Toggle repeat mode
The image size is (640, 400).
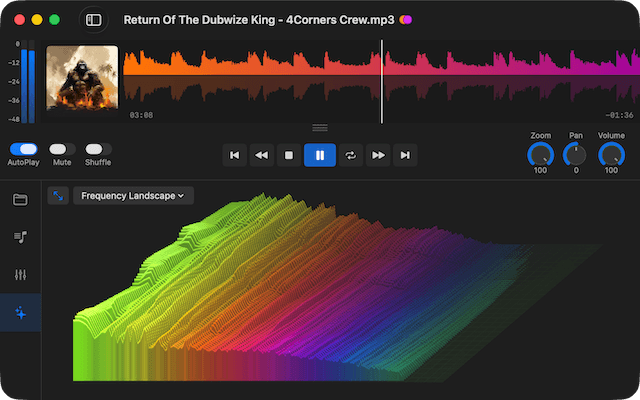coord(351,155)
